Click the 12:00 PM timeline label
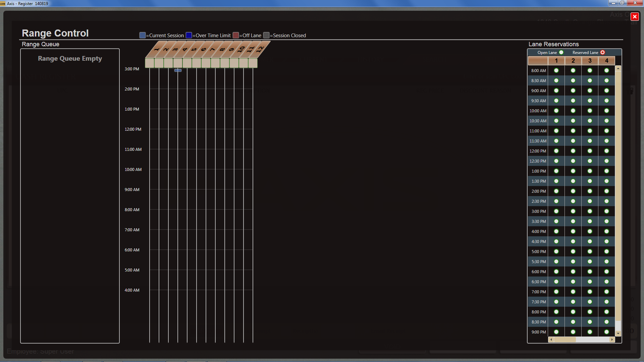 click(133, 129)
